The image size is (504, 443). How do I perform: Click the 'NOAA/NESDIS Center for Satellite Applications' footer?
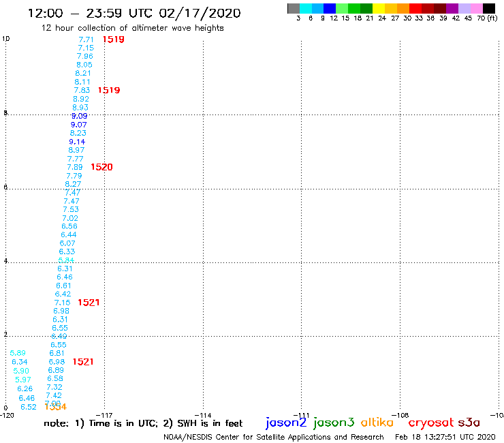[274, 438]
